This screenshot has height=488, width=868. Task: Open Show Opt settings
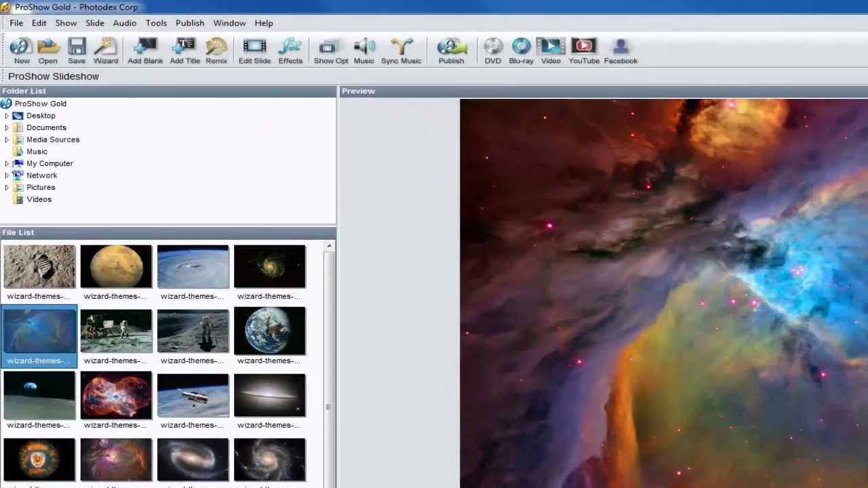pyautogui.click(x=330, y=51)
